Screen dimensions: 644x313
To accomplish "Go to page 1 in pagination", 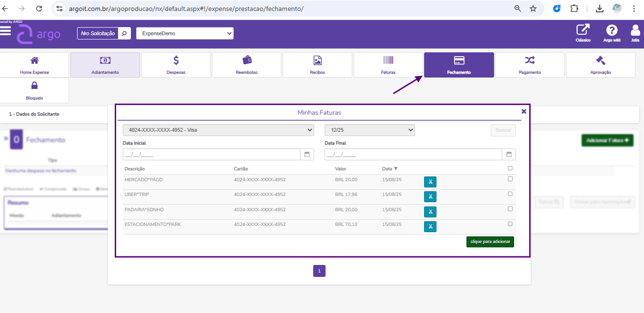I will coord(319,271).
